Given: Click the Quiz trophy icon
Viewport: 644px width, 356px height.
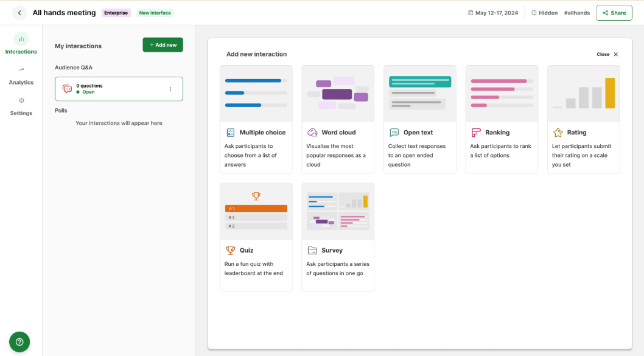Looking at the screenshot, I should coord(231,250).
